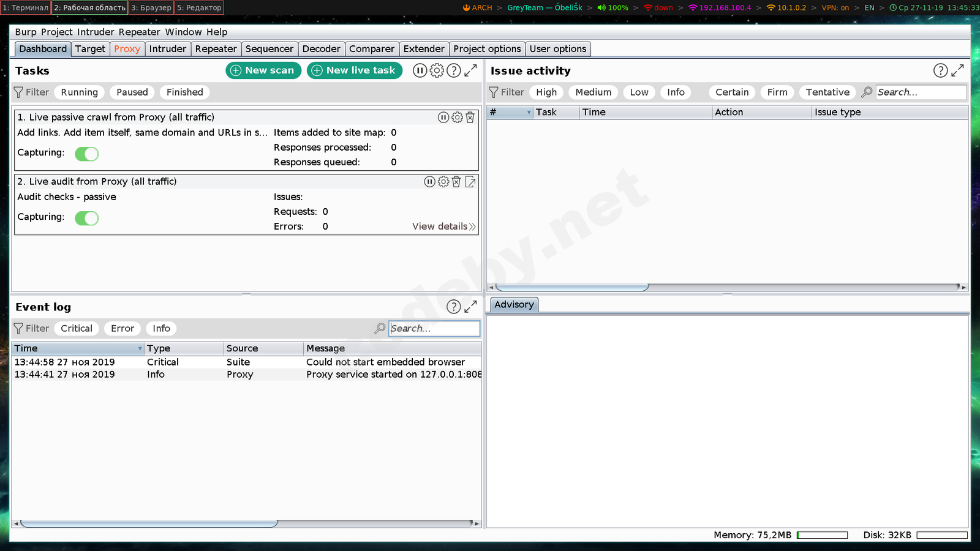This screenshot has height=551, width=980.
Task: Open Live audit task in new window
Action: (x=470, y=182)
